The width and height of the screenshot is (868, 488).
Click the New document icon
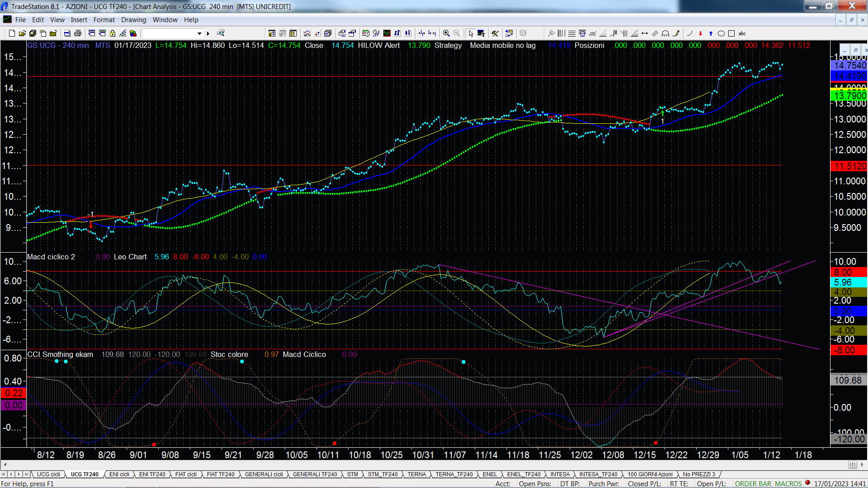click(x=12, y=33)
